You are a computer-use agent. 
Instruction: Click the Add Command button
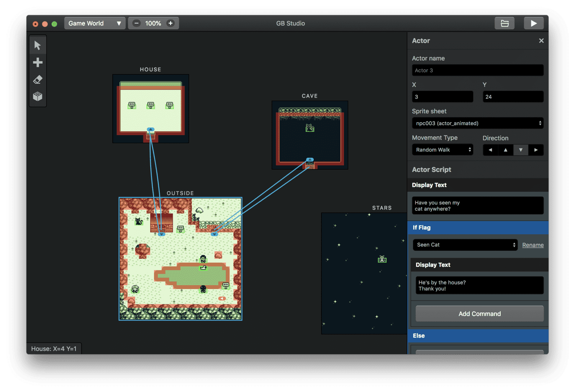(480, 314)
